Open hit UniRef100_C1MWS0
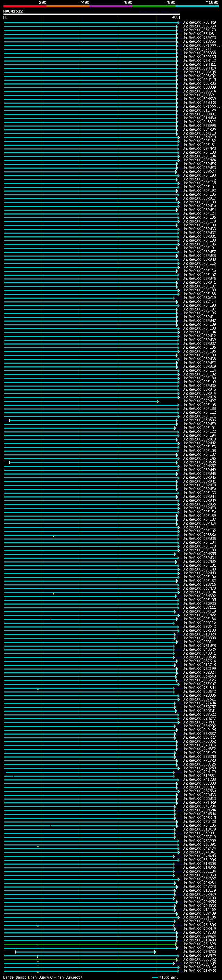 click(199, 118)
